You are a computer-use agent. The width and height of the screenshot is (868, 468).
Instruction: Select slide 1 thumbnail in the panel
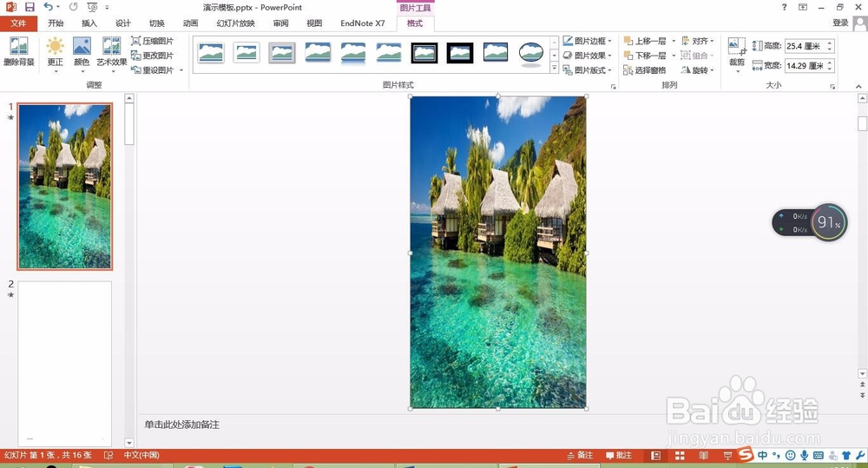coord(65,186)
